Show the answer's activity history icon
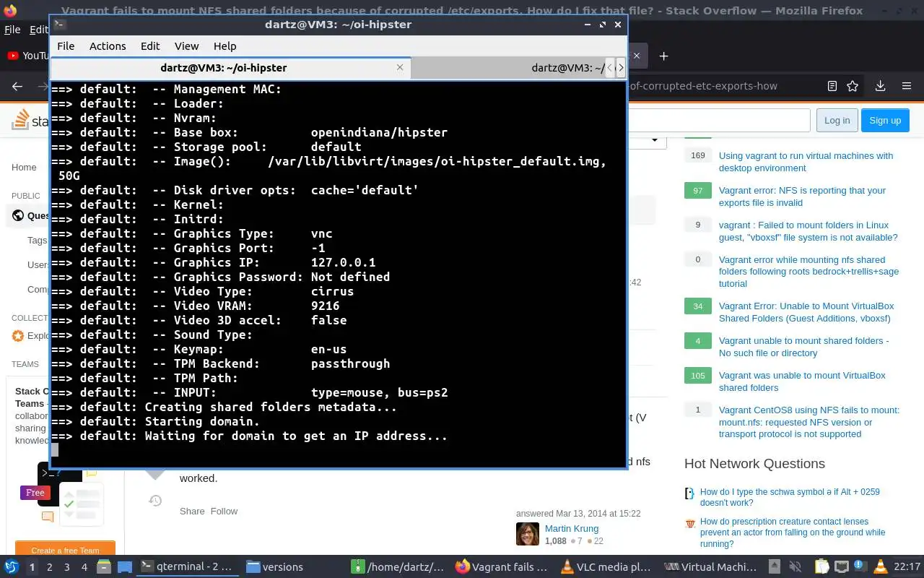The image size is (924, 578). tap(155, 501)
